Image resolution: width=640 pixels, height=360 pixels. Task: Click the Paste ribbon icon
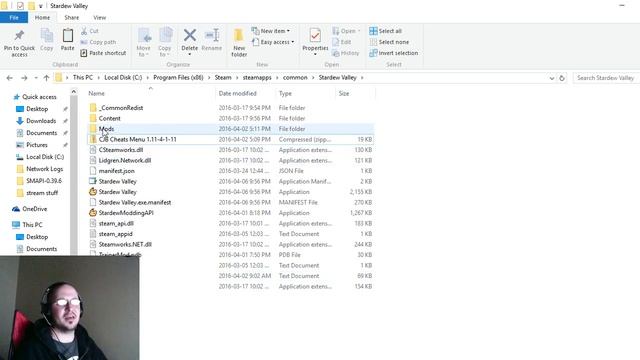coord(68,36)
